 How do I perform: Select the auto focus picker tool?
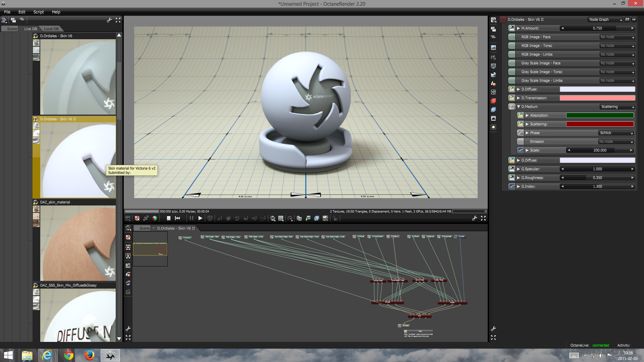click(219, 219)
